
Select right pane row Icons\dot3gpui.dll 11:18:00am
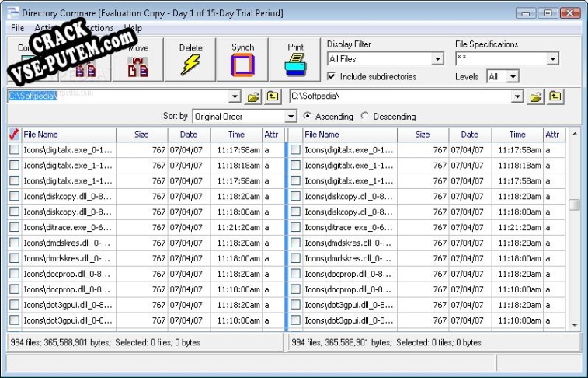(427, 320)
